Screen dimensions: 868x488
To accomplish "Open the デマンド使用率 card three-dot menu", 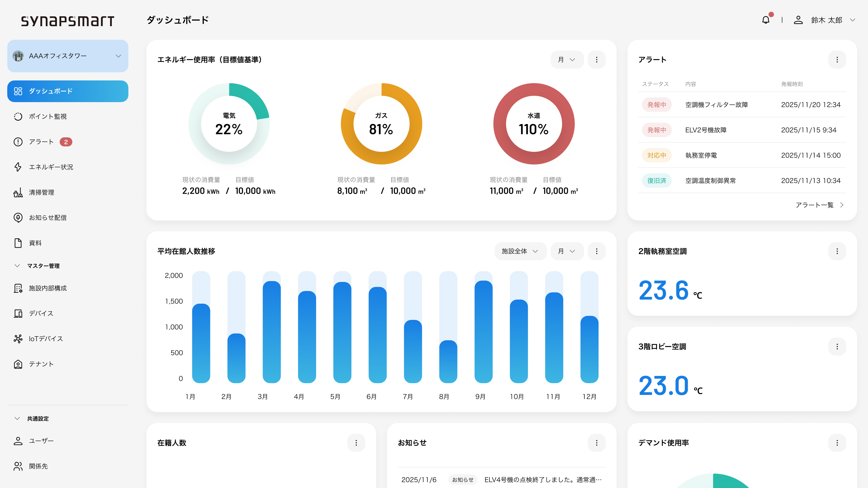I will [837, 443].
